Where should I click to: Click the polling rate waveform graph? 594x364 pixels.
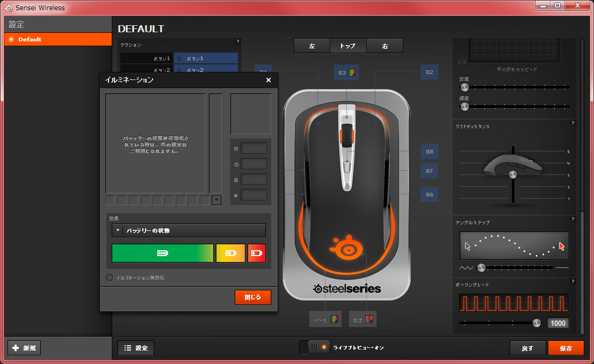pos(514,303)
